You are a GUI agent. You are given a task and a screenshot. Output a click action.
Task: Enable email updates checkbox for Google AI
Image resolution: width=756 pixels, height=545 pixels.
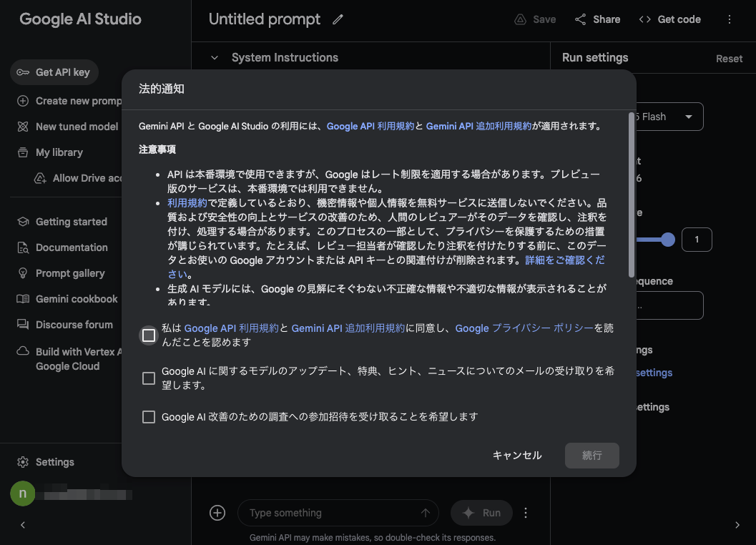(149, 378)
